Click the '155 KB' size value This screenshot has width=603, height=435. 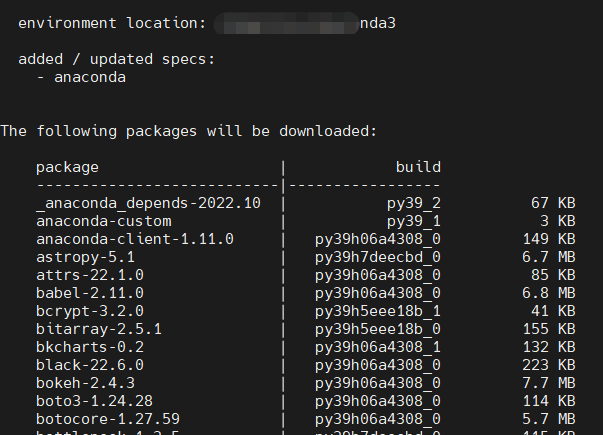pyautogui.click(x=549, y=330)
